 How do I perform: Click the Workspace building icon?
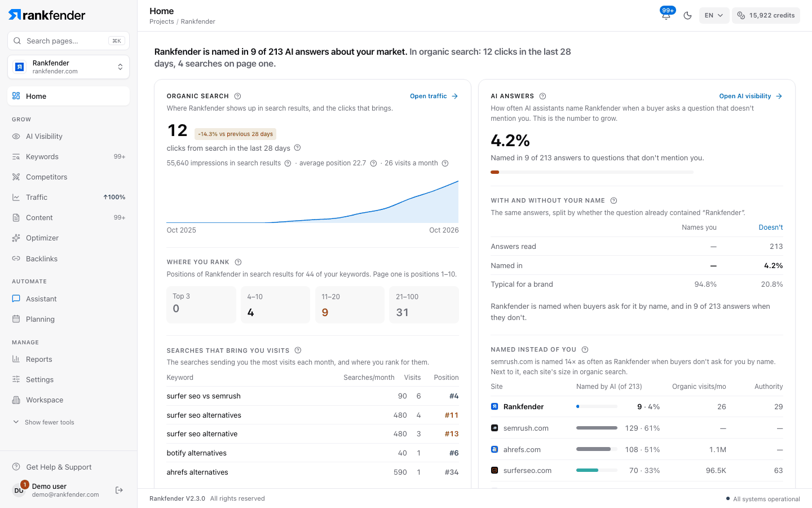pyautogui.click(x=16, y=400)
